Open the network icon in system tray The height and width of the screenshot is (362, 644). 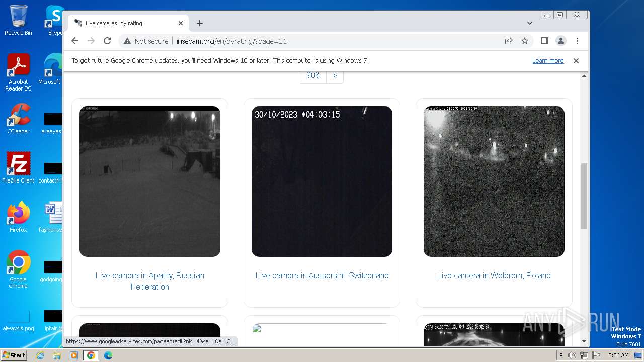584,355
